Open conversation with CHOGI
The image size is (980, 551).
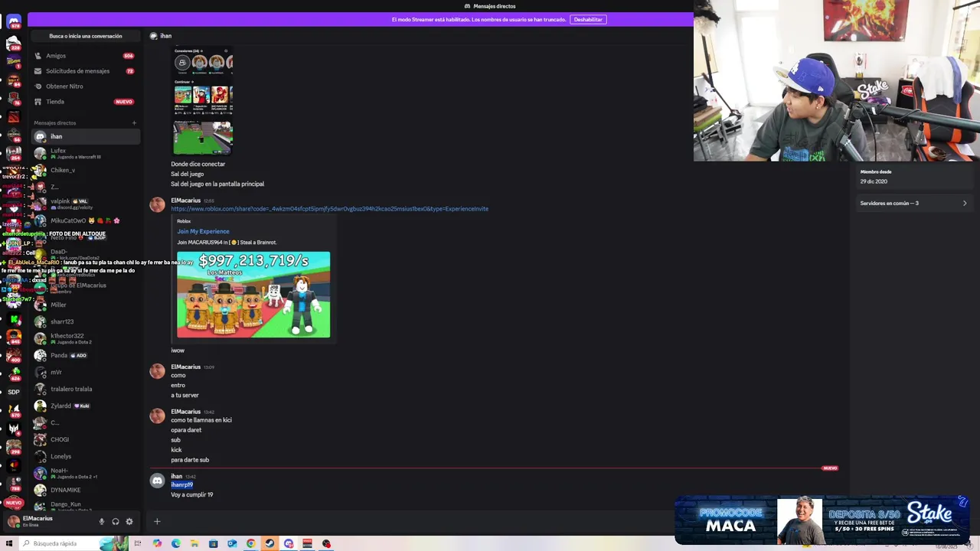point(85,439)
